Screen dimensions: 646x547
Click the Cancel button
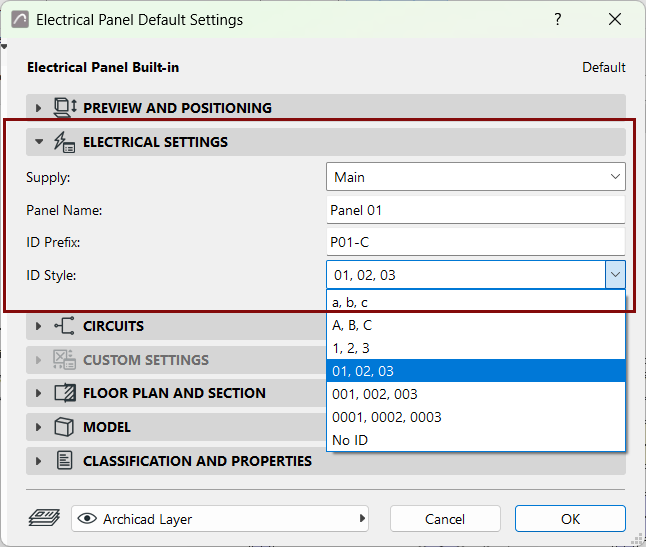(x=445, y=519)
